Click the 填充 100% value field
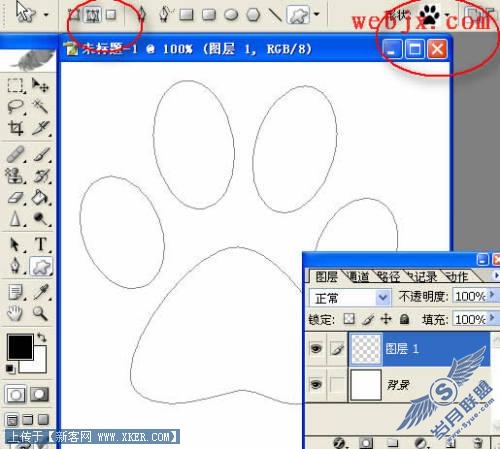 pos(470,319)
